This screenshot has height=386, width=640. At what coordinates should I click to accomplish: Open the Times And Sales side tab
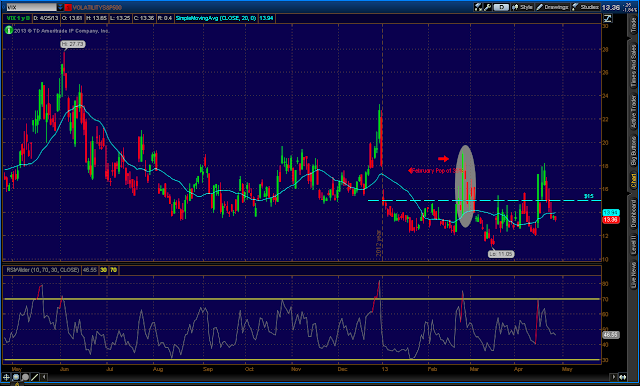click(633, 65)
